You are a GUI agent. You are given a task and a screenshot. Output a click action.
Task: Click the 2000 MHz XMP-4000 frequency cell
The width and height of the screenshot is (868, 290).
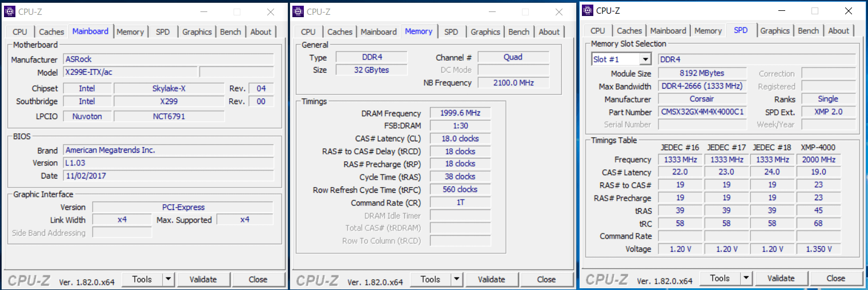tap(818, 160)
